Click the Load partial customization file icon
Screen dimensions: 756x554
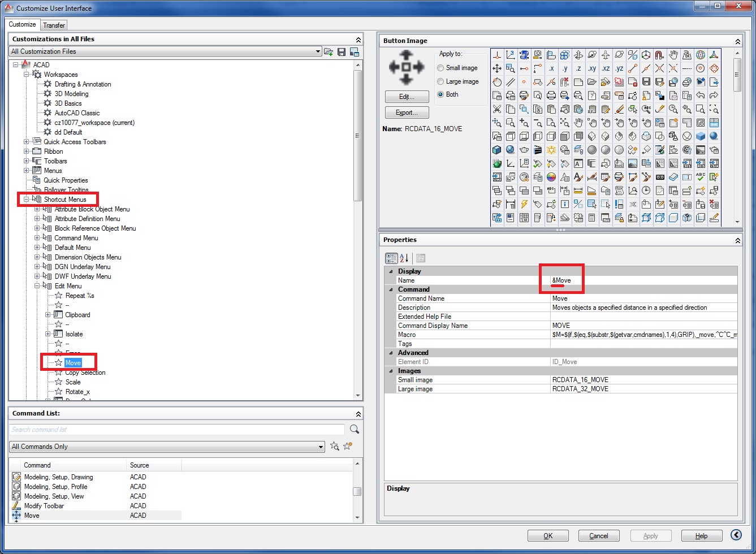[329, 51]
